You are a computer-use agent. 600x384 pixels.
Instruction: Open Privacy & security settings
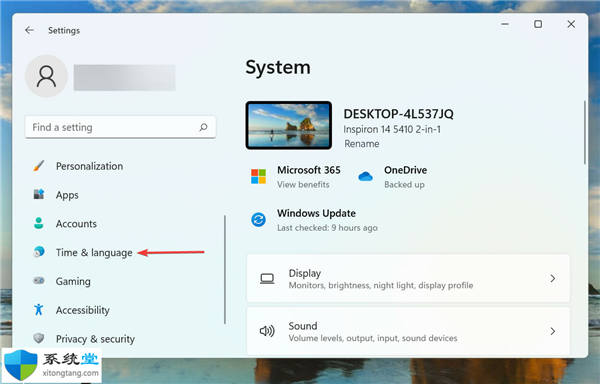click(x=95, y=339)
